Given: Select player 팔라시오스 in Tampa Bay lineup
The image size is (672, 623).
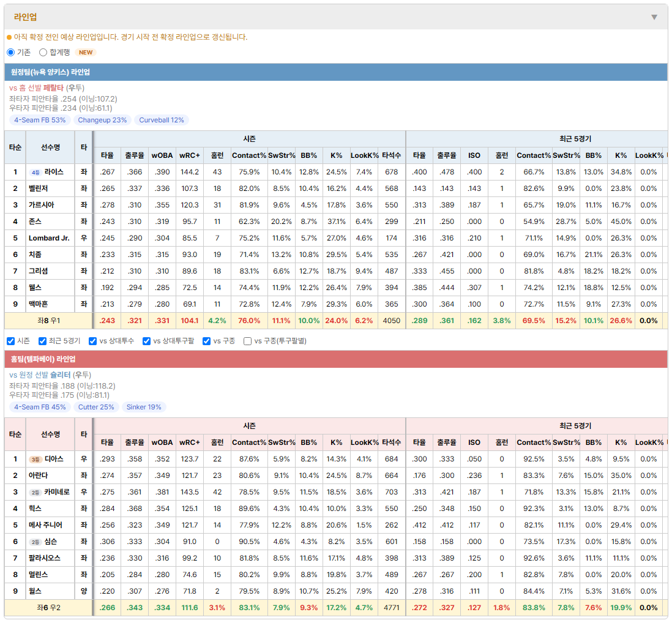Looking at the screenshot, I should pos(45,558).
